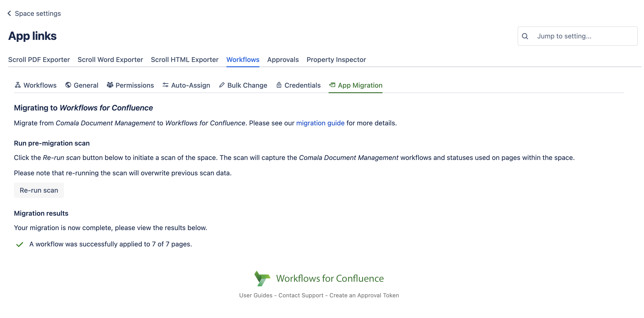Click the Permissions tab people icon
644x318 pixels.
click(110, 85)
